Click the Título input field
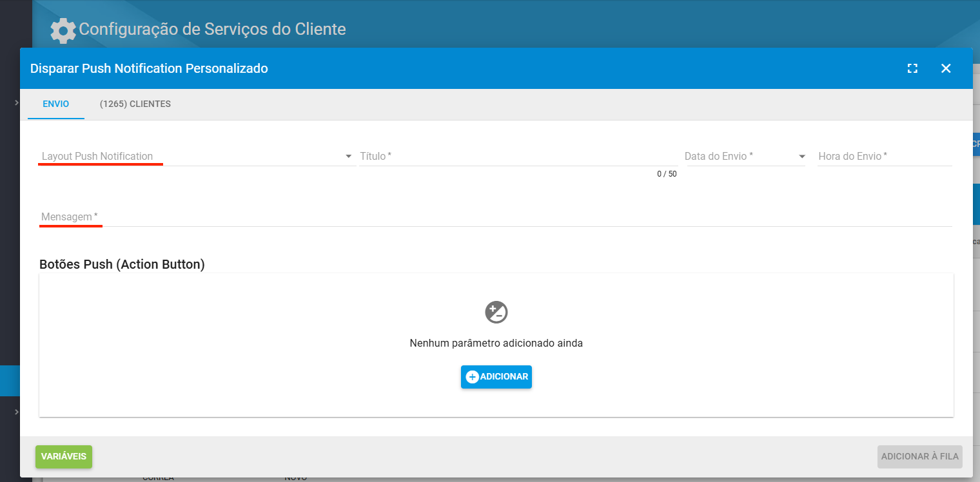The image size is (980, 482). coord(518,156)
